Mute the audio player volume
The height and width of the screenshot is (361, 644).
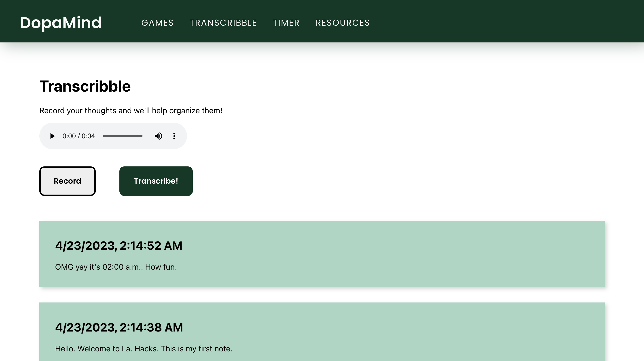(158, 136)
